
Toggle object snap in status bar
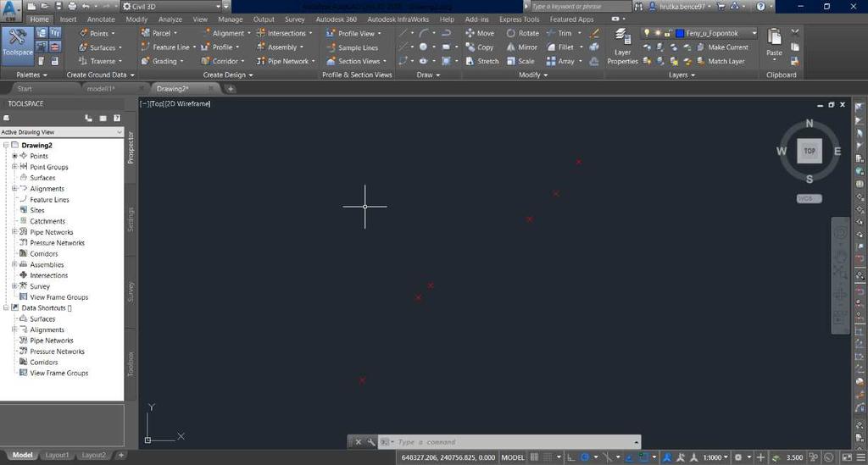[x=643, y=457]
